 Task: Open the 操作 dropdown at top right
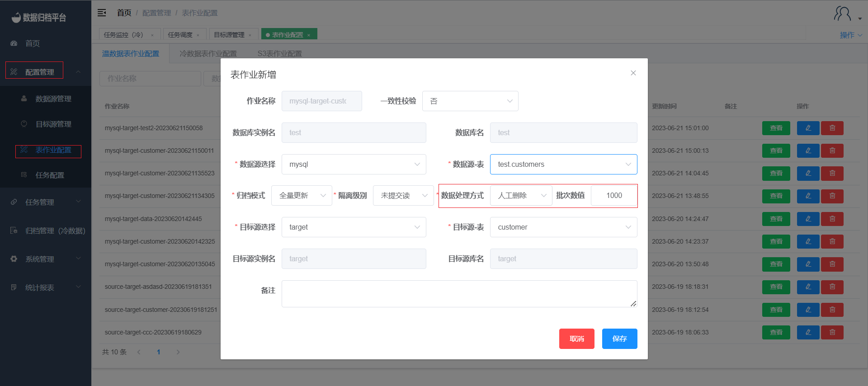(851, 35)
